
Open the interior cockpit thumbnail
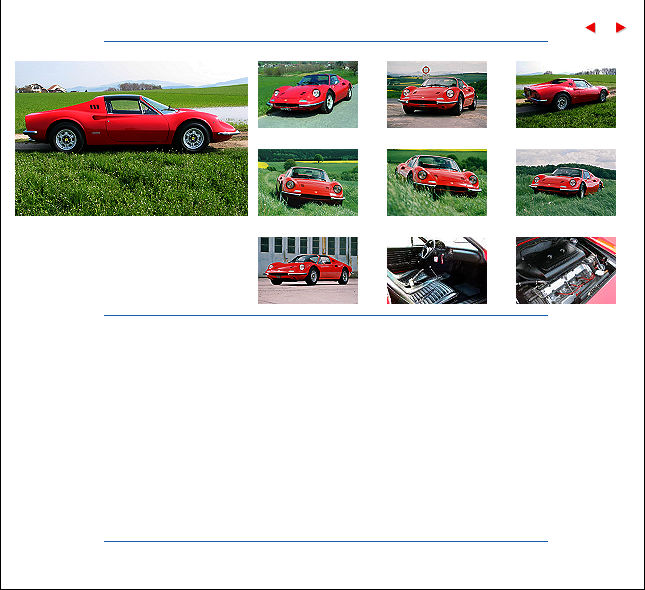tap(437, 270)
